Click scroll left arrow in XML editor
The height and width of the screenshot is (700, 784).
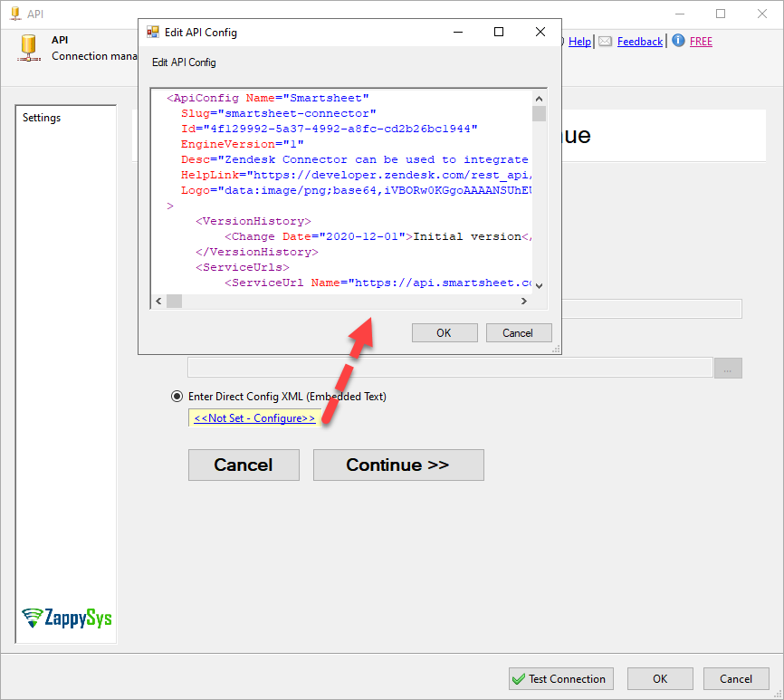click(158, 301)
